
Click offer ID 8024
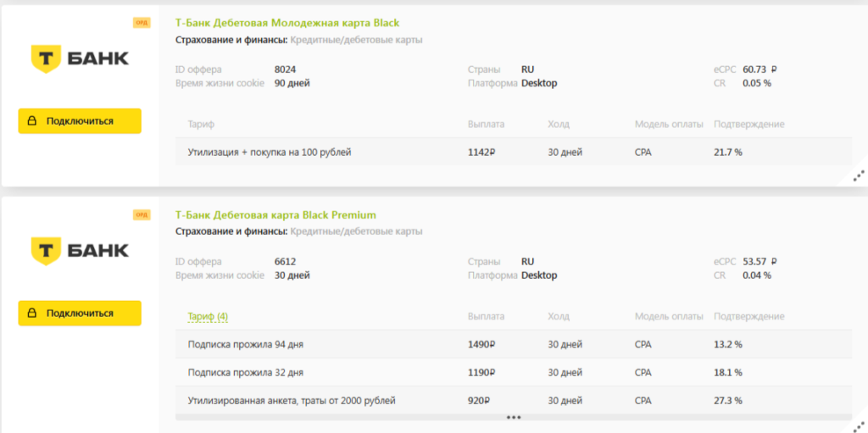tap(285, 69)
